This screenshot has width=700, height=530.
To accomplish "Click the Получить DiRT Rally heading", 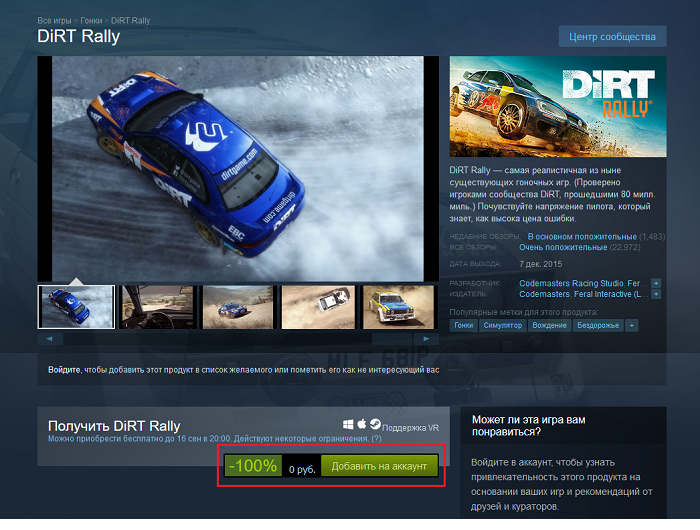I will (114, 426).
